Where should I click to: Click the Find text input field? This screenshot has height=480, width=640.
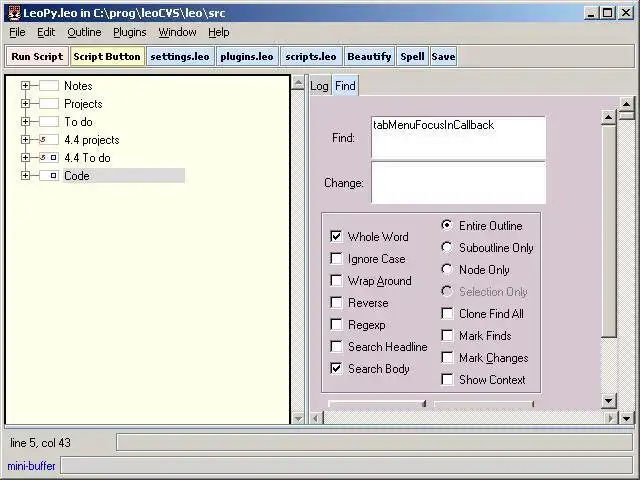pyautogui.click(x=458, y=138)
